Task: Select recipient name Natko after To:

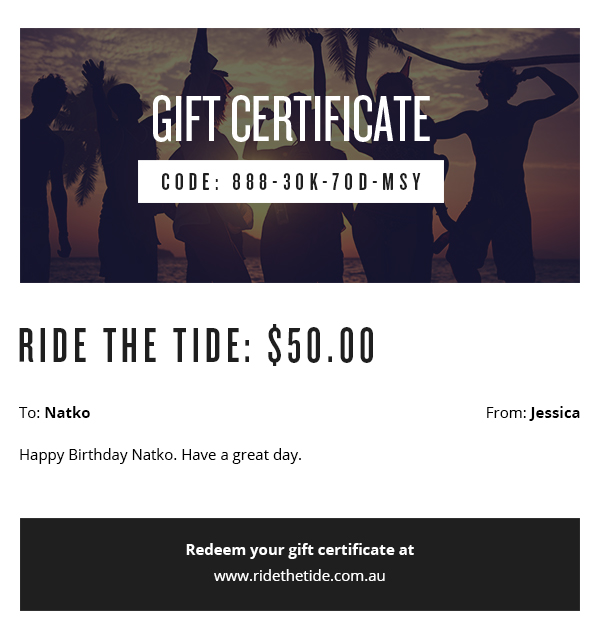Action: click(67, 412)
